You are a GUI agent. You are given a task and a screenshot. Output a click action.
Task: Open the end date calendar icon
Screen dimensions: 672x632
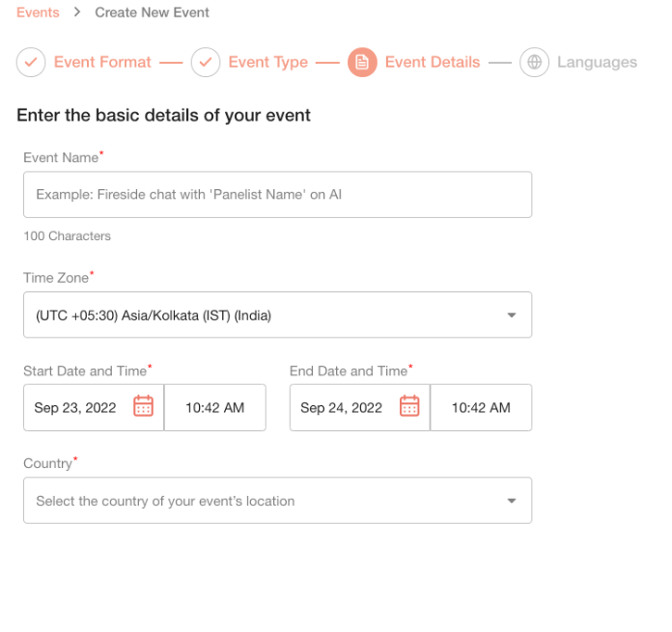click(x=409, y=406)
